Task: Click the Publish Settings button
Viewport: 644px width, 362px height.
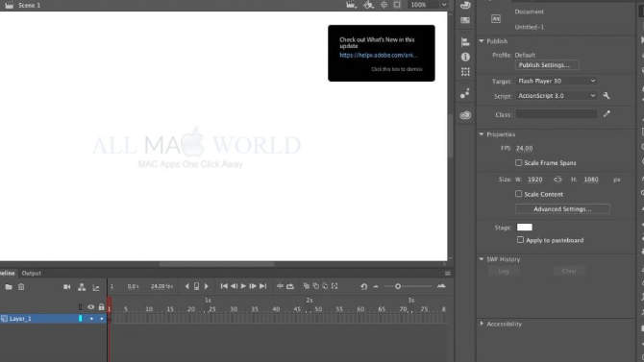Action: (546, 65)
